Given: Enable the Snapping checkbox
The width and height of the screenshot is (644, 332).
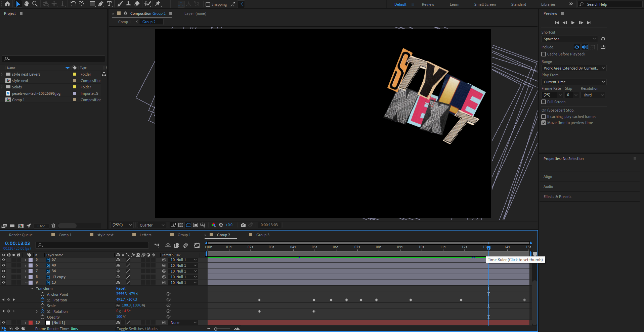Looking at the screenshot, I should coord(208,4).
